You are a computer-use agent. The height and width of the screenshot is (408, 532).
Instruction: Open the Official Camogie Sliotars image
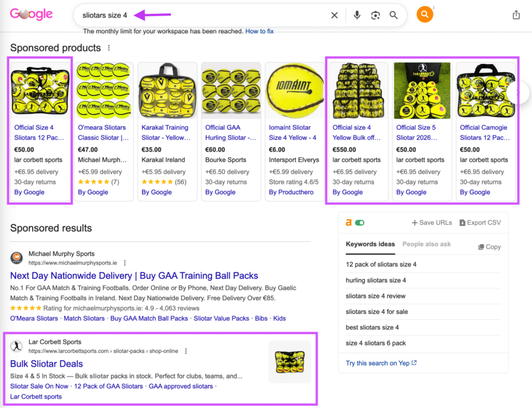486,90
